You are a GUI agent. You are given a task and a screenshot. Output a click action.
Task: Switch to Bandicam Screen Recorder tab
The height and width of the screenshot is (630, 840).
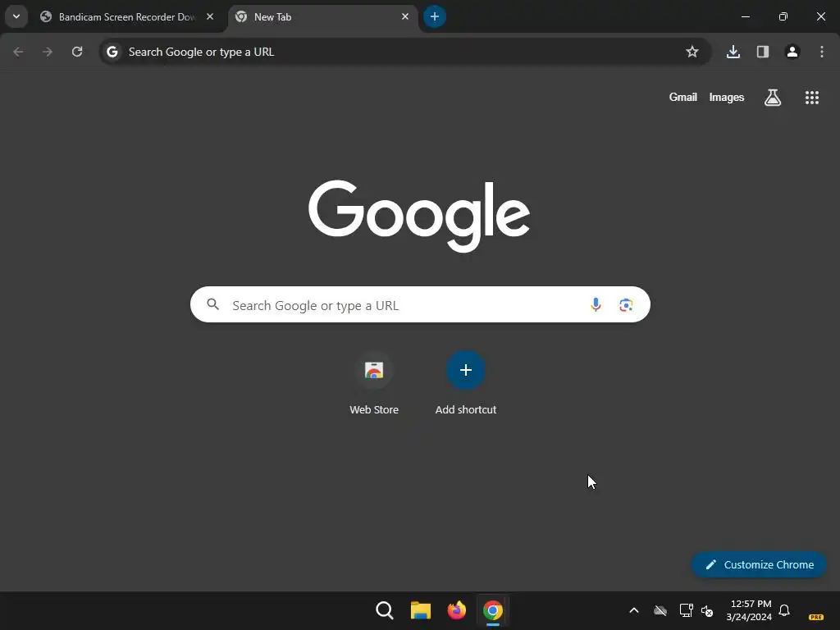[127, 16]
